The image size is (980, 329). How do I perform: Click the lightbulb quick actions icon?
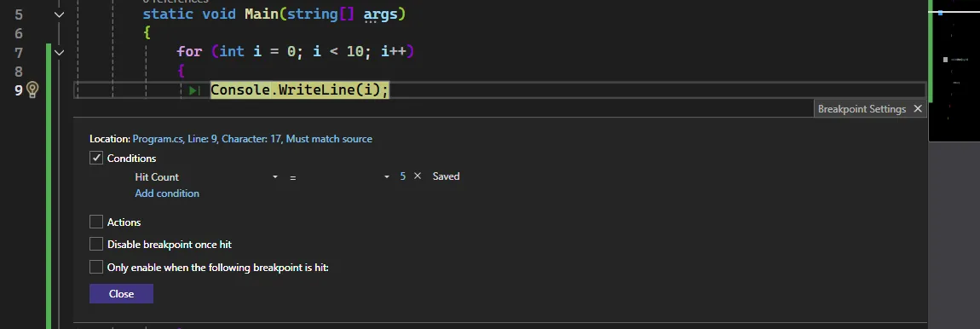click(32, 90)
